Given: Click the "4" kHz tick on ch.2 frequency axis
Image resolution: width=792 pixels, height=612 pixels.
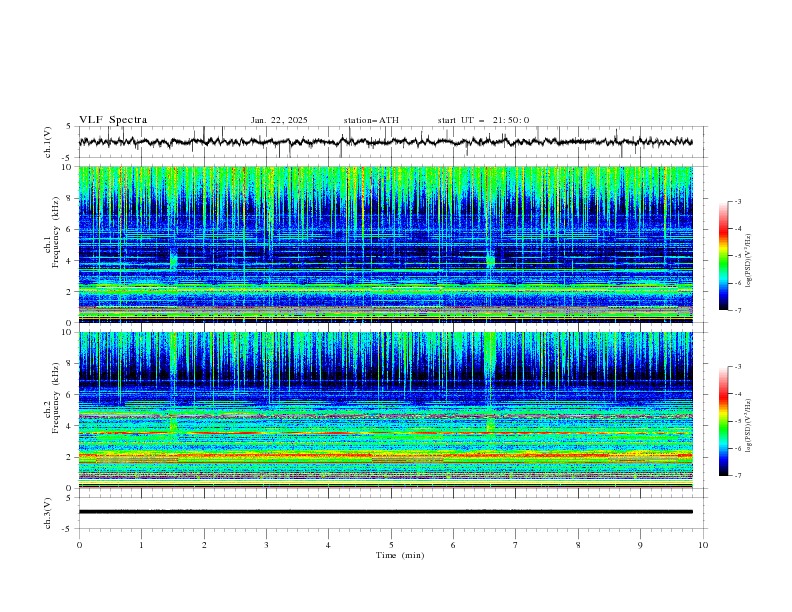Looking at the screenshot, I should click(x=69, y=426).
